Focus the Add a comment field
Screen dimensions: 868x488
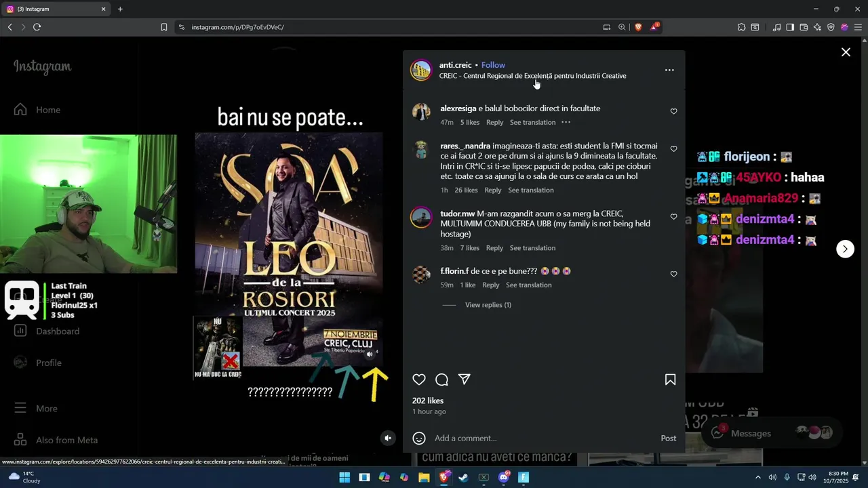(542, 438)
